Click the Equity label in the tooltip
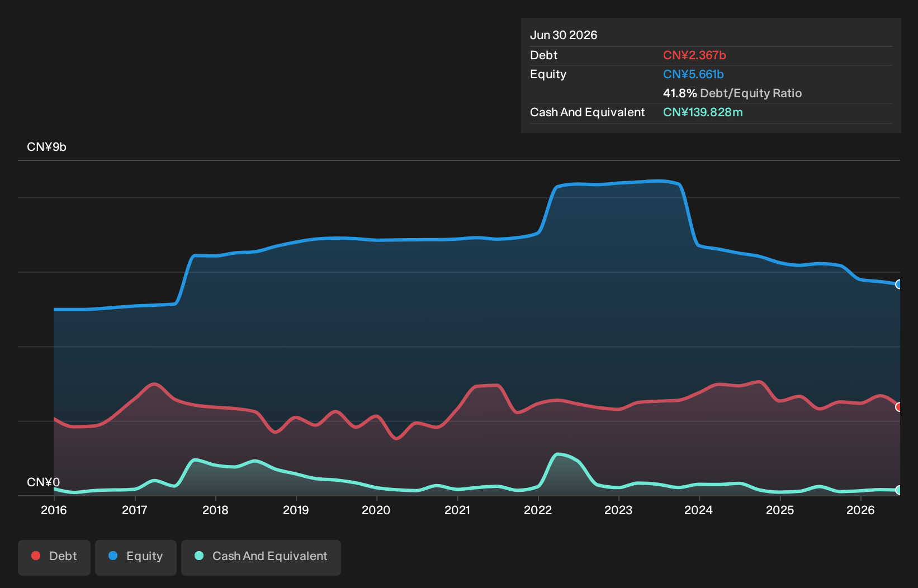The height and width of the screenshot is (588, 918). 548,74
